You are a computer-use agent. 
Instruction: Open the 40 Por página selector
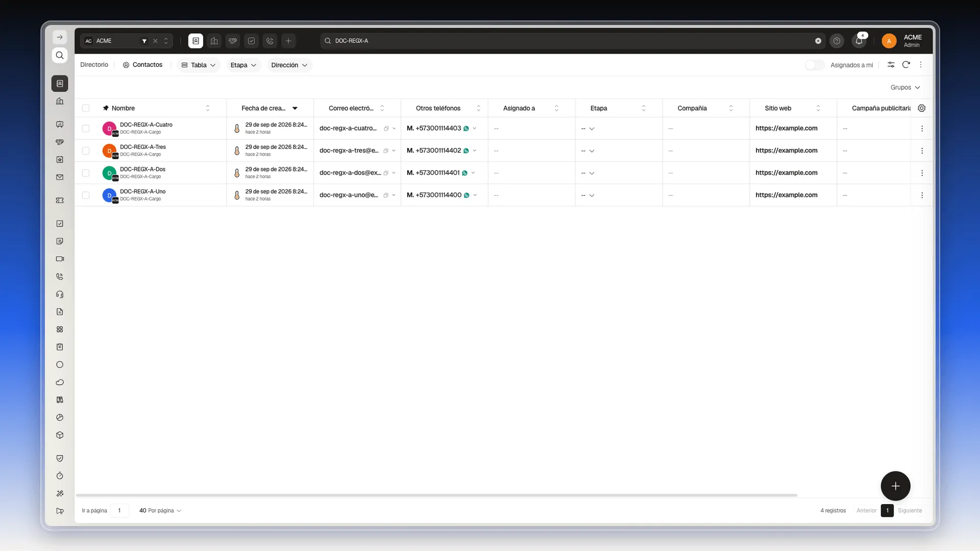point(160,511)
